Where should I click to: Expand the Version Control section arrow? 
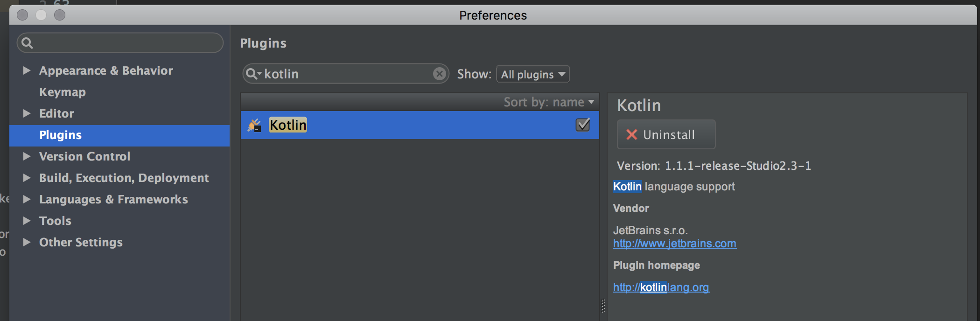pyautogui.click(x=27, y=156)
